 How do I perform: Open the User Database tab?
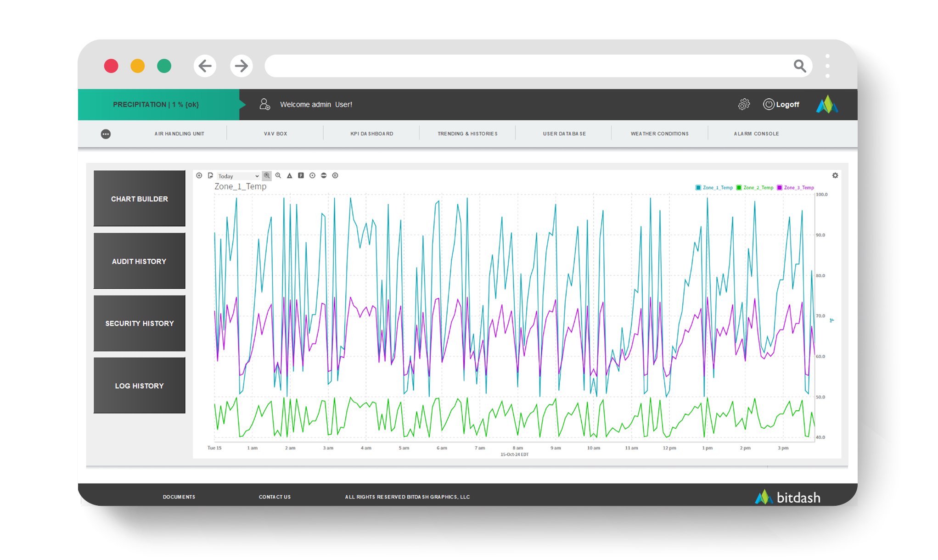(564, 134)
